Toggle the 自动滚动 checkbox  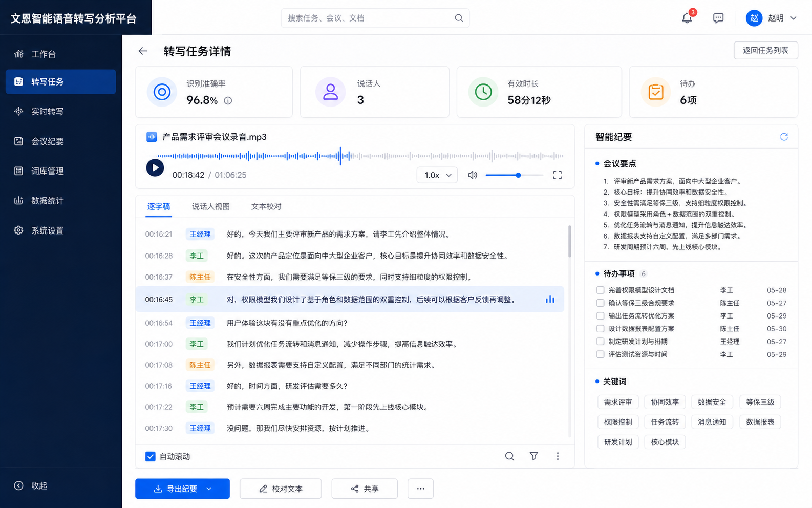tap(150, 456)
